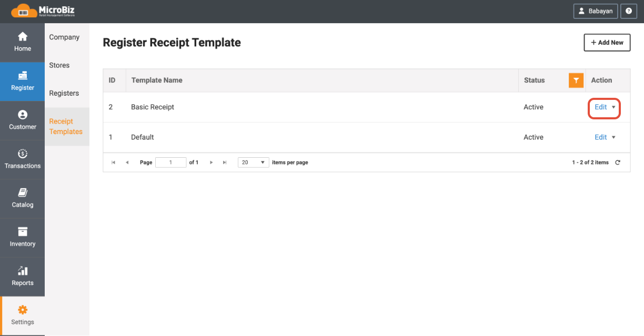Go to the next page
644x336 pixels.
pyautogui.click(x=212, y=162)
